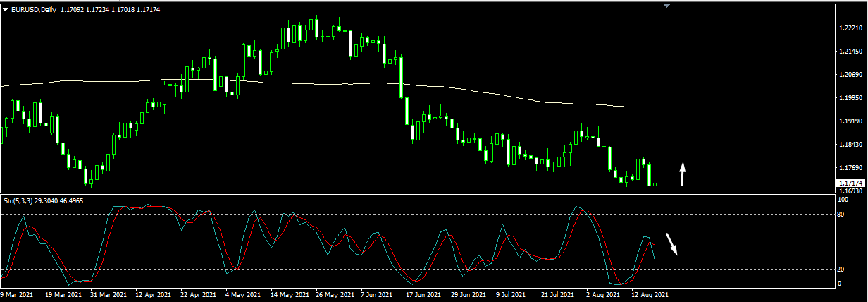Screen dimensions: 868x302
Task: Click the 21 Jul 2021 date label
Action: tap(559, 295)
